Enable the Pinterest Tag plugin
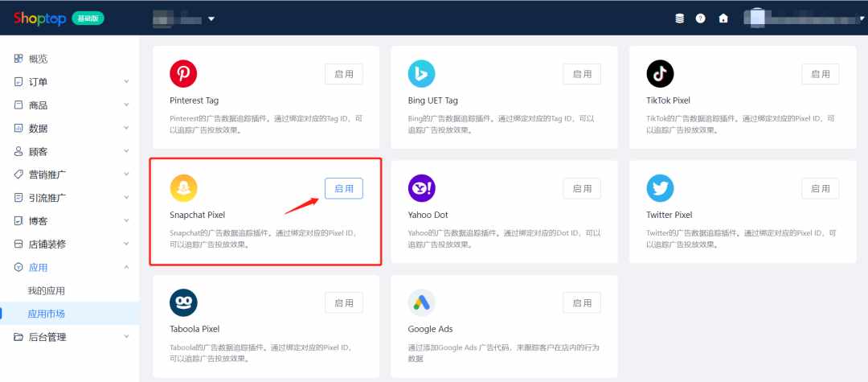Screen dimensions: 868x382 344,74
